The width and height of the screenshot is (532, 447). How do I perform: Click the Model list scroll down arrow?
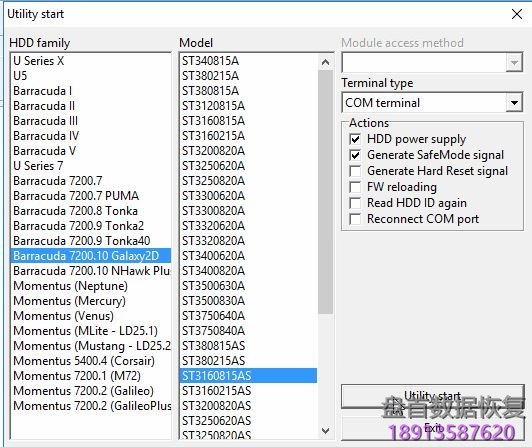325,431
